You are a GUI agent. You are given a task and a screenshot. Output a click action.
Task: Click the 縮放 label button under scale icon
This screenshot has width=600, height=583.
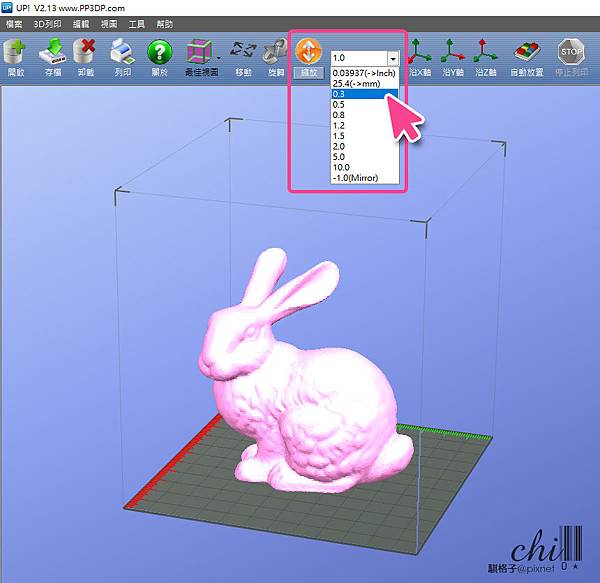click(x=309, y=72)
